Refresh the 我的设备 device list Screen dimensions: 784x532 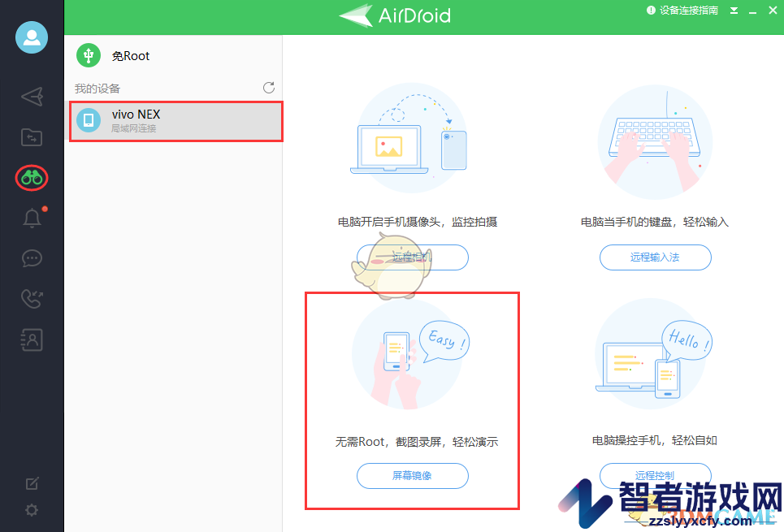tap(269, 88)
